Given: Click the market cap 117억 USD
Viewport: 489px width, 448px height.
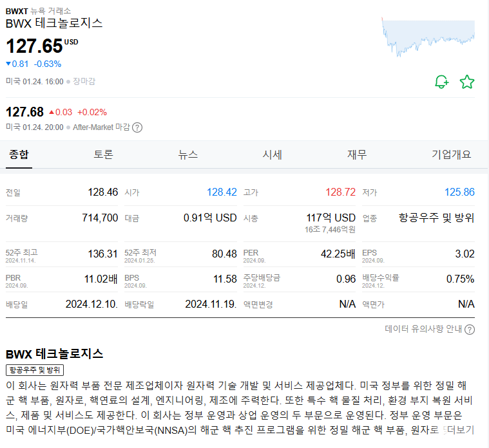Looking at the screenshot, I should point(331,218).
